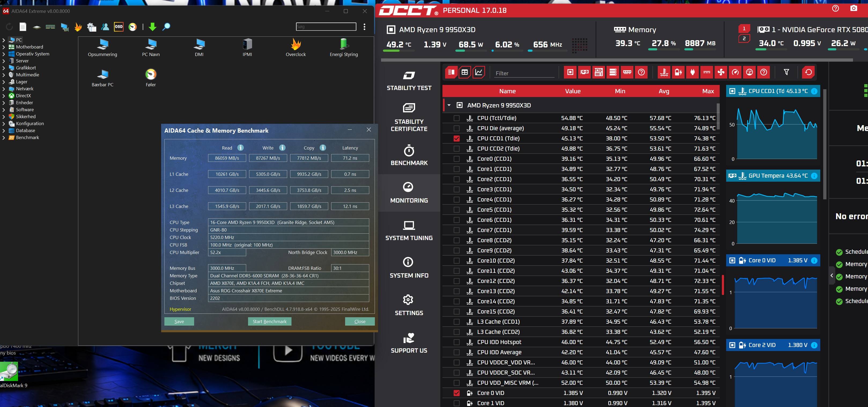Click the OCCT graphs panel vertical scrollbar
The height and width of the screenshot is (407, 868).
coord(825,144)
